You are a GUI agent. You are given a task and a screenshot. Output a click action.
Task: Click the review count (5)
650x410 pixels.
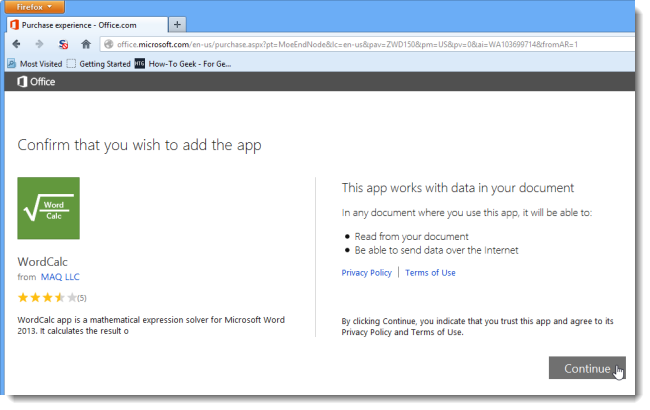pos(82,298)
